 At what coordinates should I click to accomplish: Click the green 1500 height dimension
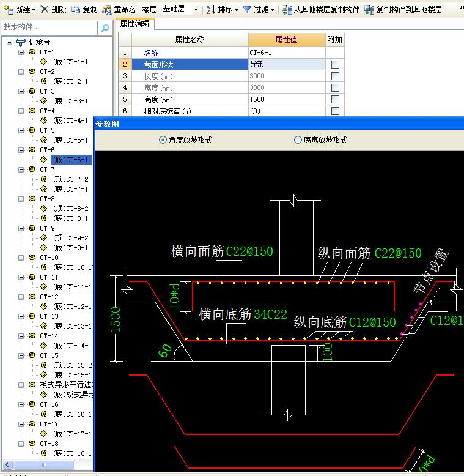pos(115,319)
